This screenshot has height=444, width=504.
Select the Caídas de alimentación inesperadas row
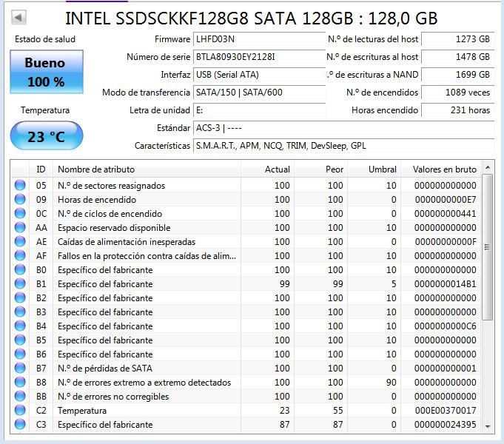click(x=246, y=242)
